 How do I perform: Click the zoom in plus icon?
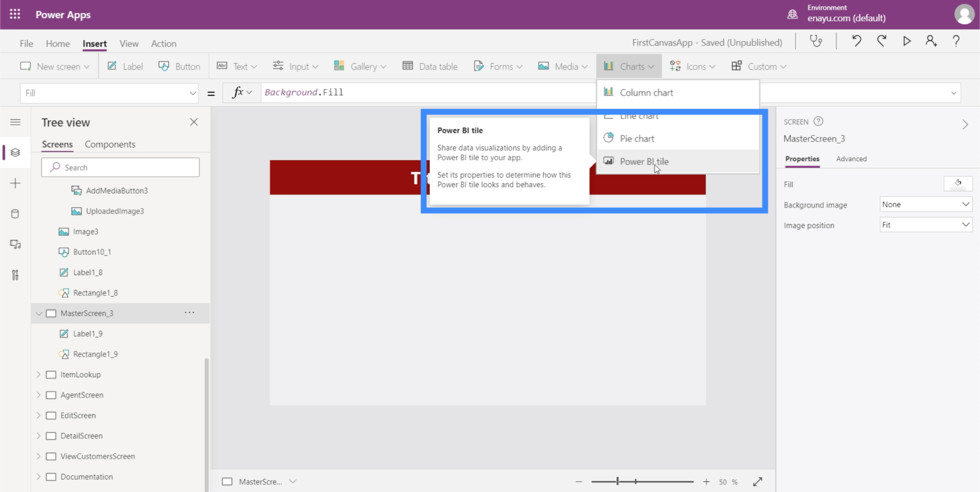706,482
